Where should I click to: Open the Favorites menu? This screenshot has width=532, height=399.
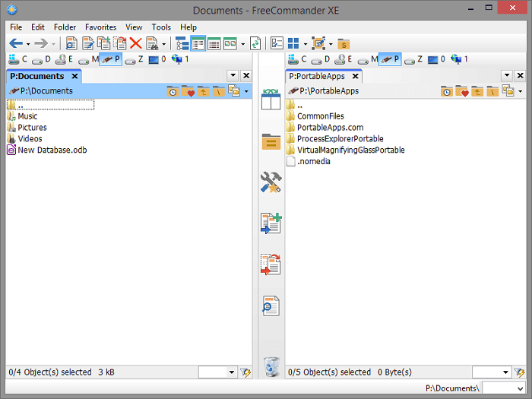tap(100, 27)
